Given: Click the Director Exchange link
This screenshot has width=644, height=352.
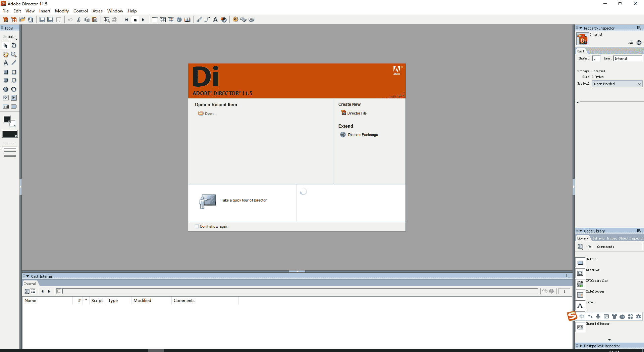Looking at the screenshot, I should [x=359, y=135].
